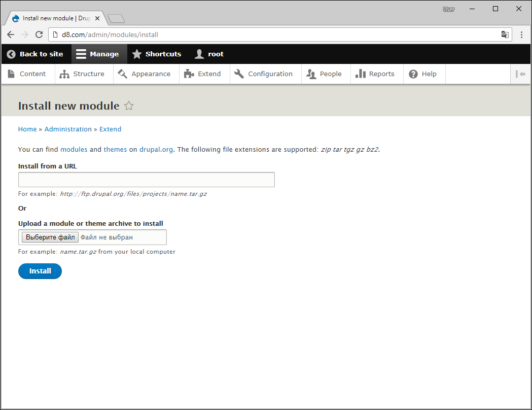Click the blue Install button

pyautogui.click(x=40, y=271)
